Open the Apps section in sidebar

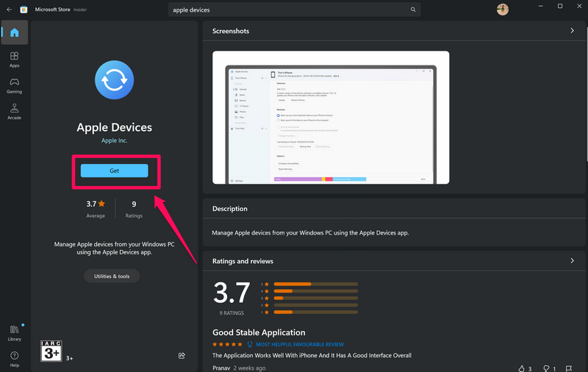pos(15,60)
